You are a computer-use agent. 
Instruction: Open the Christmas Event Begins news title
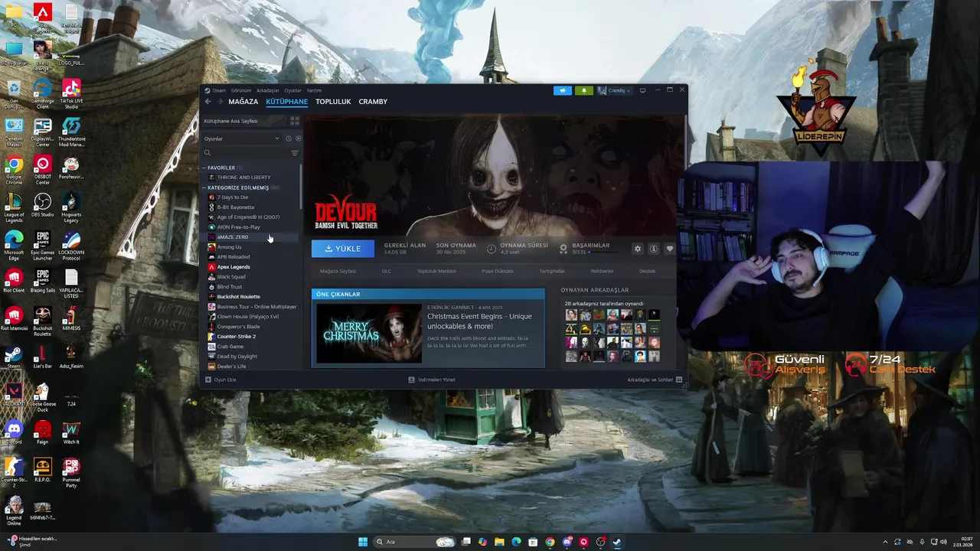(x=479, y=321)
